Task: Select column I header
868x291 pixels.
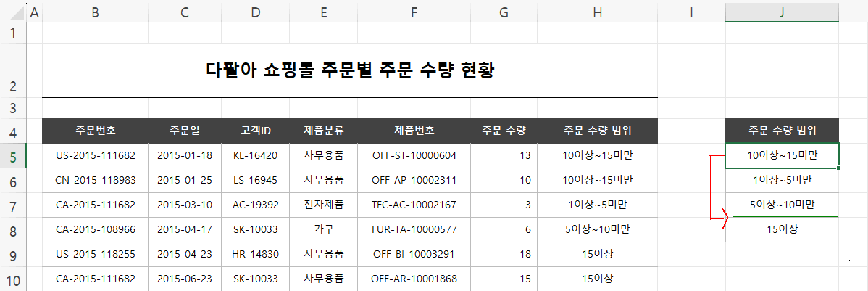Action: [x=691, y=13]
